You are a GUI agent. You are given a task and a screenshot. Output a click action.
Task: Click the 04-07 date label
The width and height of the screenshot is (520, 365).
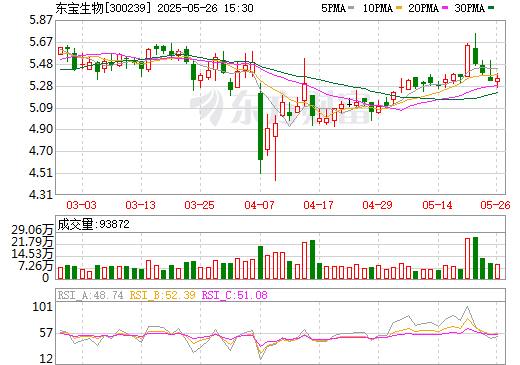pyautogui.click(x=259, y=205)
